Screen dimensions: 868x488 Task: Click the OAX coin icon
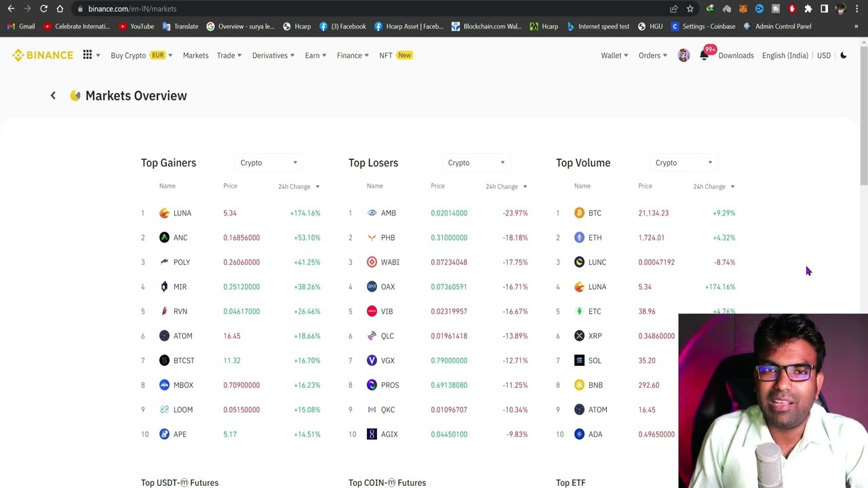coord(372,287)
